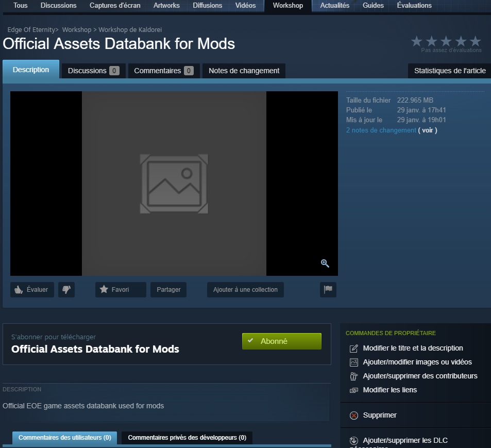The image size is (491, 448).
Task: Select the Workshop tab
Action: 288,5
